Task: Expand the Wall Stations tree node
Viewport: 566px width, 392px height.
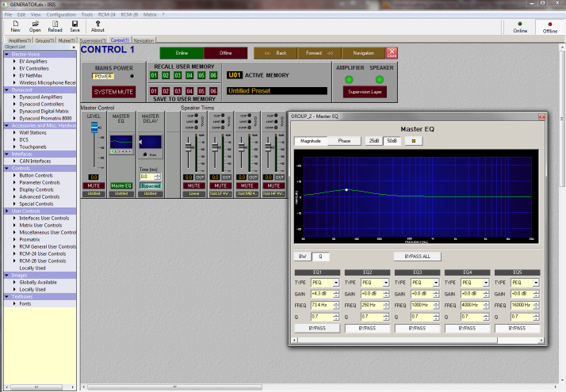Action: click(14, 132)
